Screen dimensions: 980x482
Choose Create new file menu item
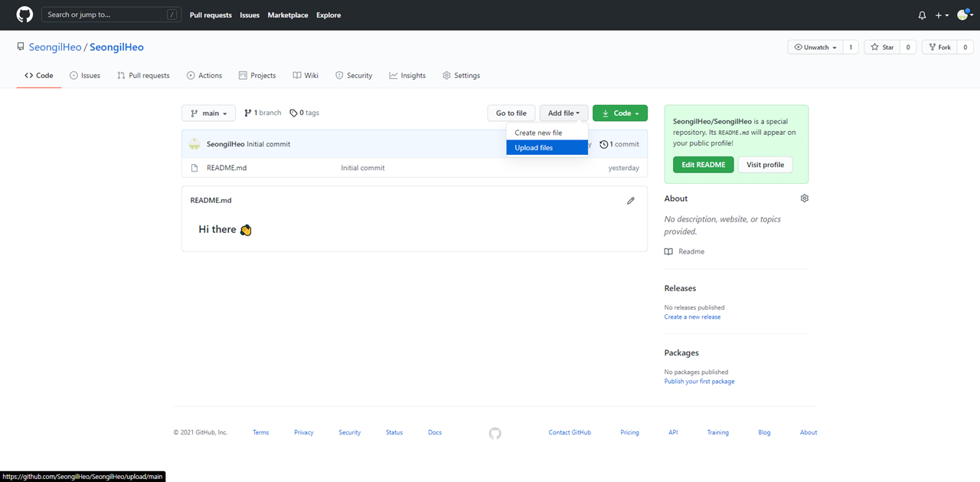547,133
